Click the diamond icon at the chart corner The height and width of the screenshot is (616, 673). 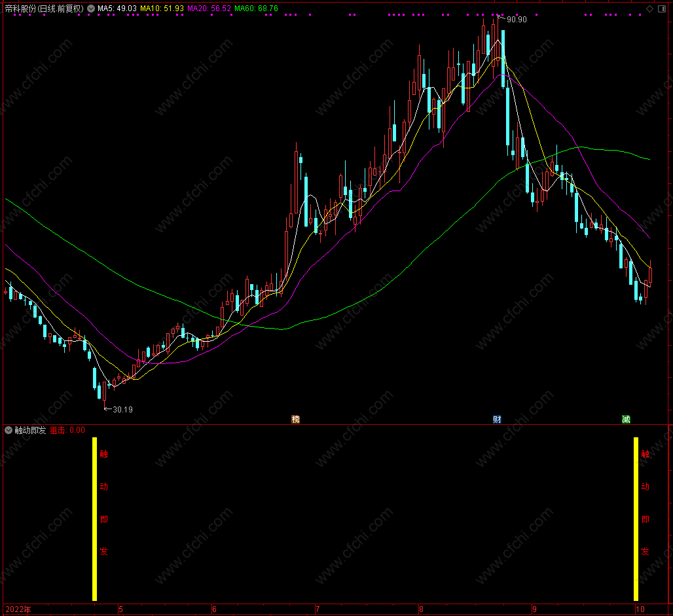coord(650,9)
